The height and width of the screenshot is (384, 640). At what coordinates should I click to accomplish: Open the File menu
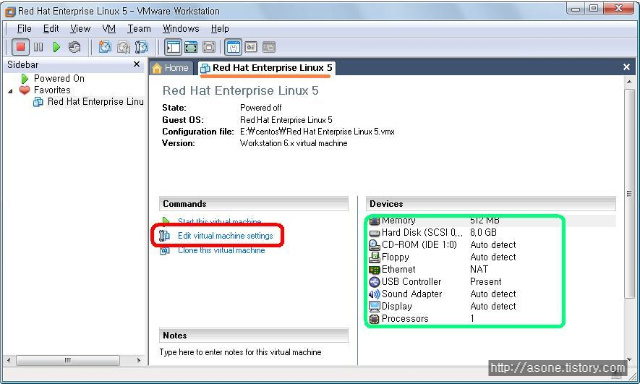pos(24,29)
